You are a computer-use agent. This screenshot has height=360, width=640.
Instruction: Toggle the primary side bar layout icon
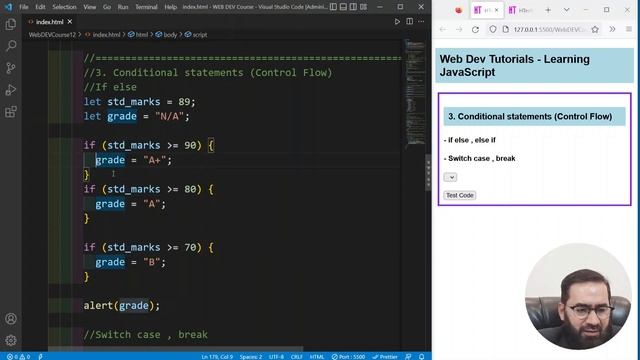tap(333, 7)
